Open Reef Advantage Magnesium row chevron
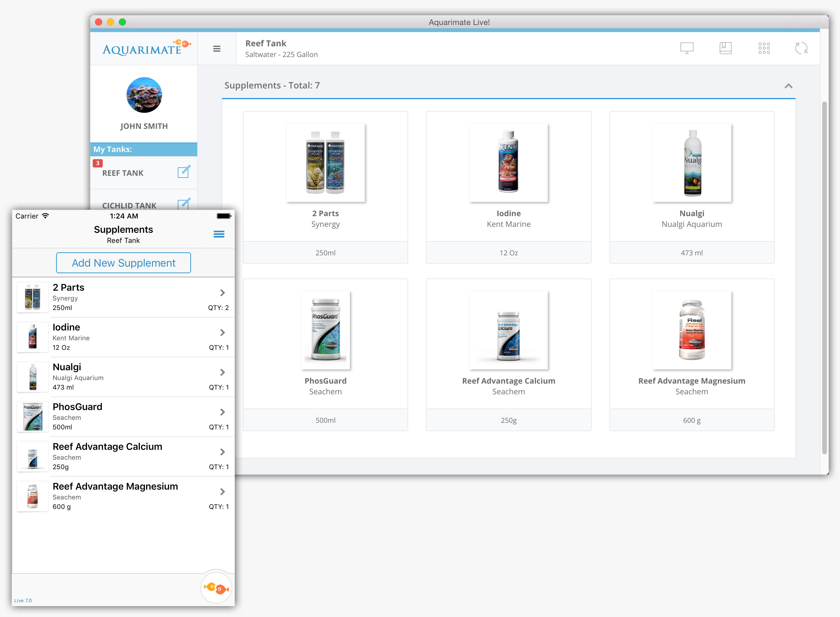The image size is (840, 617). [x=223, y=491]
